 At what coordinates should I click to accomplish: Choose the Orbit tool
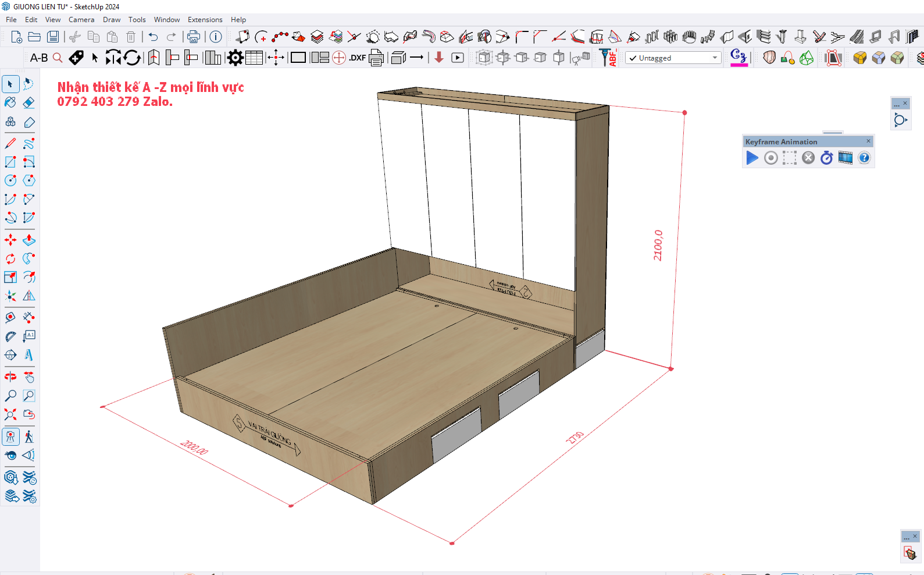(x=10, y=377)
